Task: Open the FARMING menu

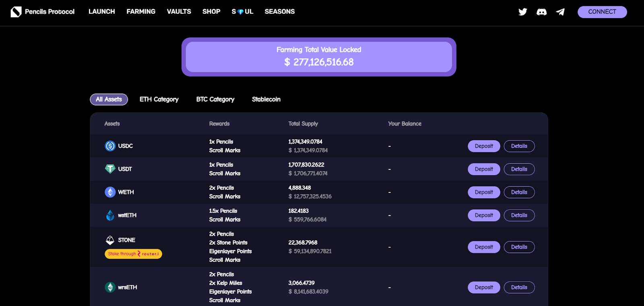Action: click(x=141, y=12)
